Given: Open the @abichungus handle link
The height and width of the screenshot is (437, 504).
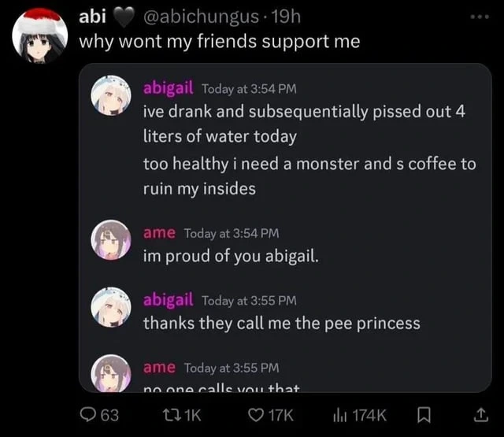Looking at the screenshot, I should pyautogui.click(x=202, y=17).
